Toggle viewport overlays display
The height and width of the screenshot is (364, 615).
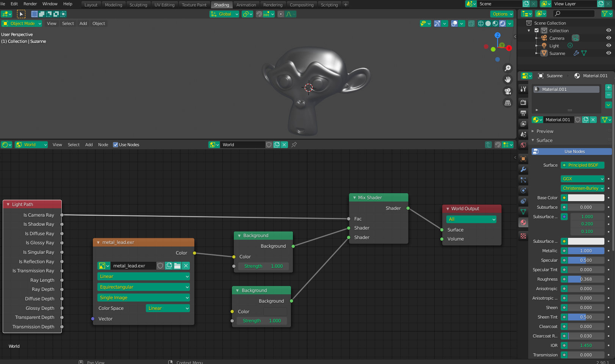click(x=454, y=23)
